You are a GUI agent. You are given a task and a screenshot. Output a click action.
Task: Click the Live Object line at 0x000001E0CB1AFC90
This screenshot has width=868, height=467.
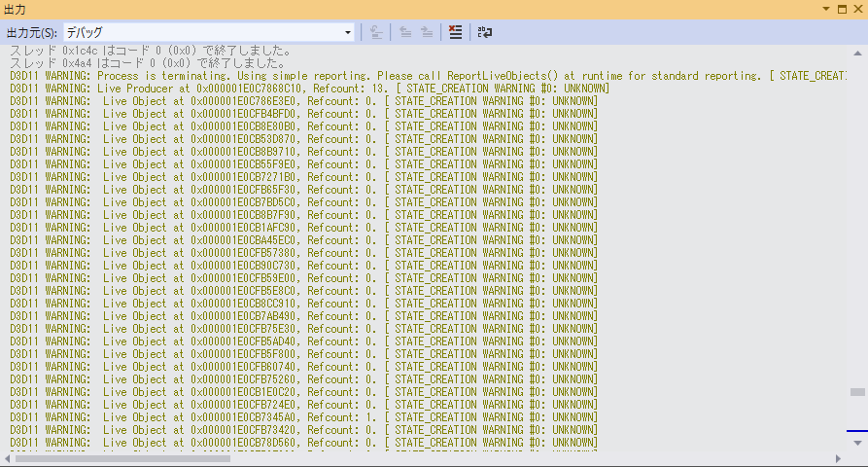[x=304, y=228]
